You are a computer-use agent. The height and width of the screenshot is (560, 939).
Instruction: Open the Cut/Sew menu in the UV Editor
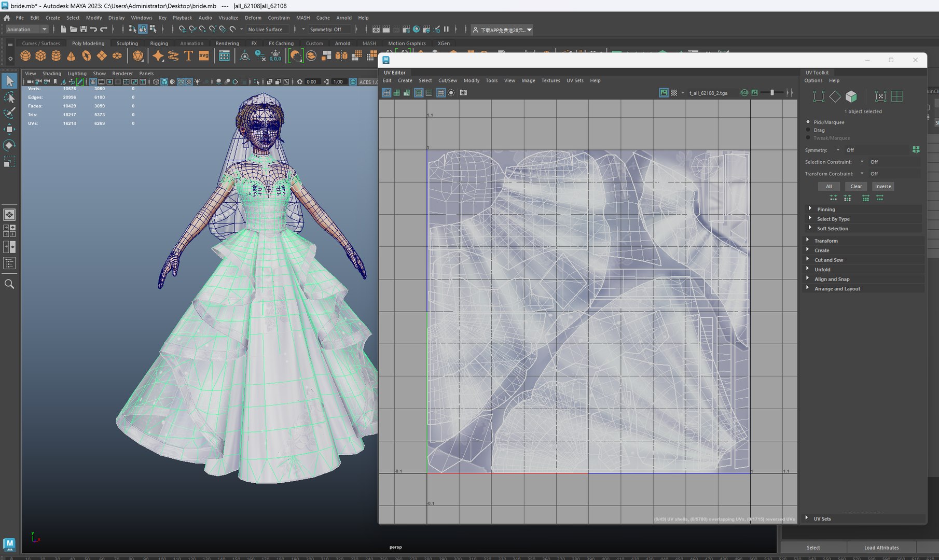[448, 80]
